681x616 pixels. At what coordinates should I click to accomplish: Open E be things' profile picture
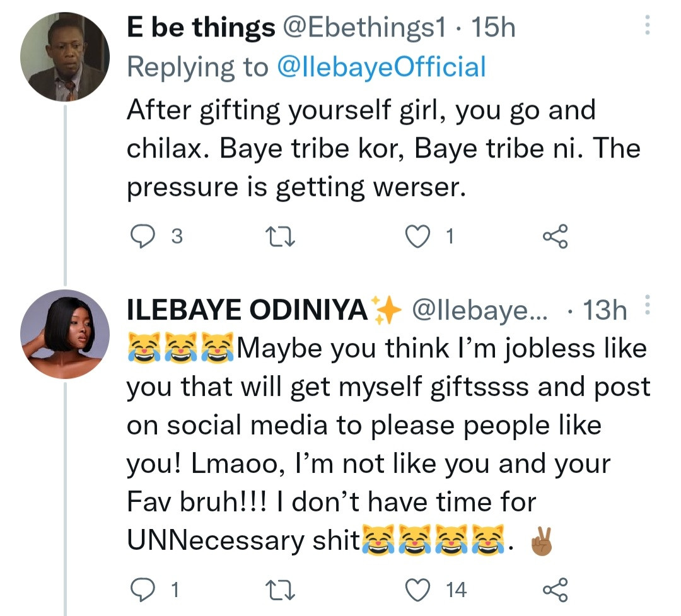tap(65, 57)
